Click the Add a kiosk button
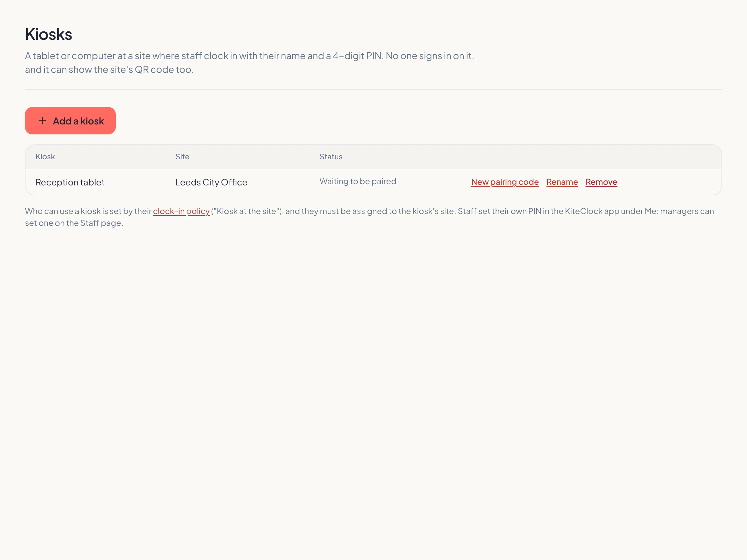 point(70,121)
